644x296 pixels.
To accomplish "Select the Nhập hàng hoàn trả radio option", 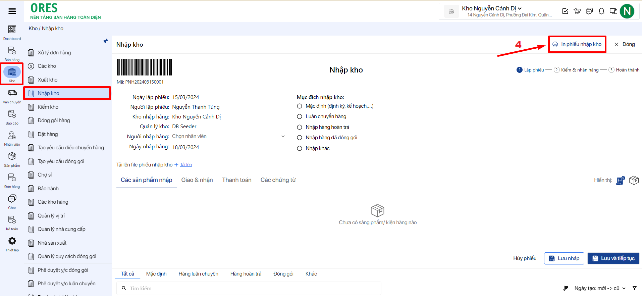I will click(300, 127).
